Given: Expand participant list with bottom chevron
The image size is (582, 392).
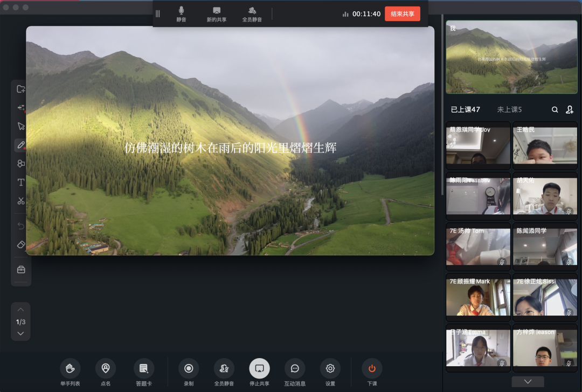Looking at the screenshot, I should [528, 381].
